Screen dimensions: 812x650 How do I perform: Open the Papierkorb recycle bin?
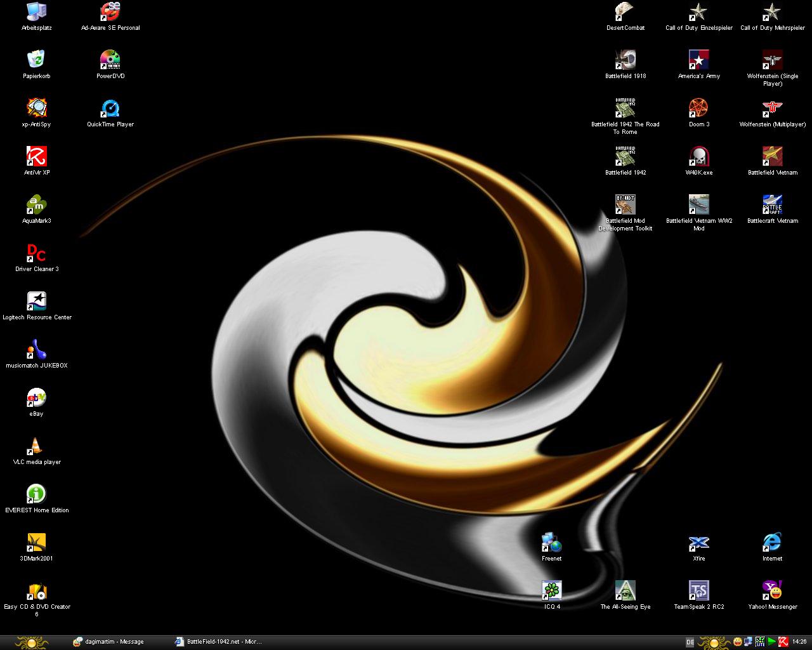(37, 61)
